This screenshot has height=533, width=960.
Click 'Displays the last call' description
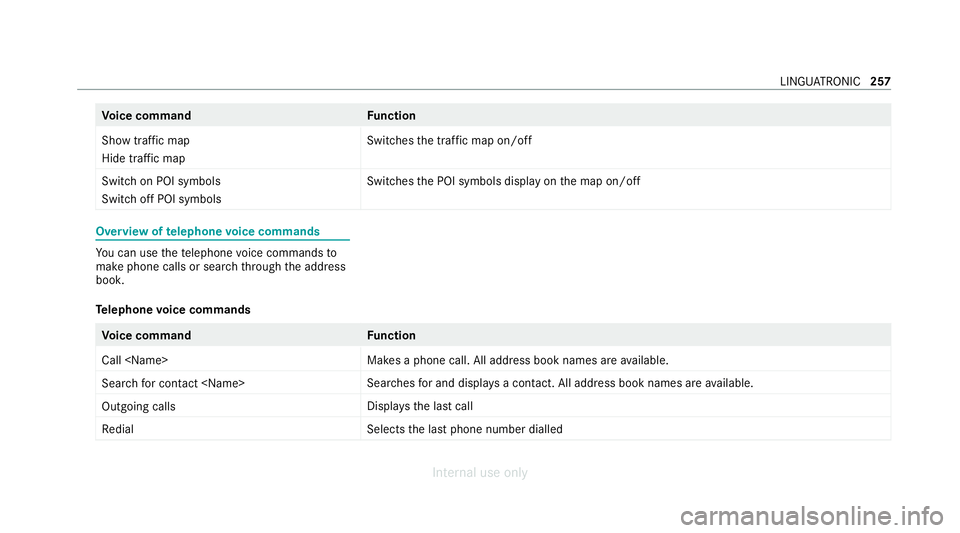pos(420,406)
